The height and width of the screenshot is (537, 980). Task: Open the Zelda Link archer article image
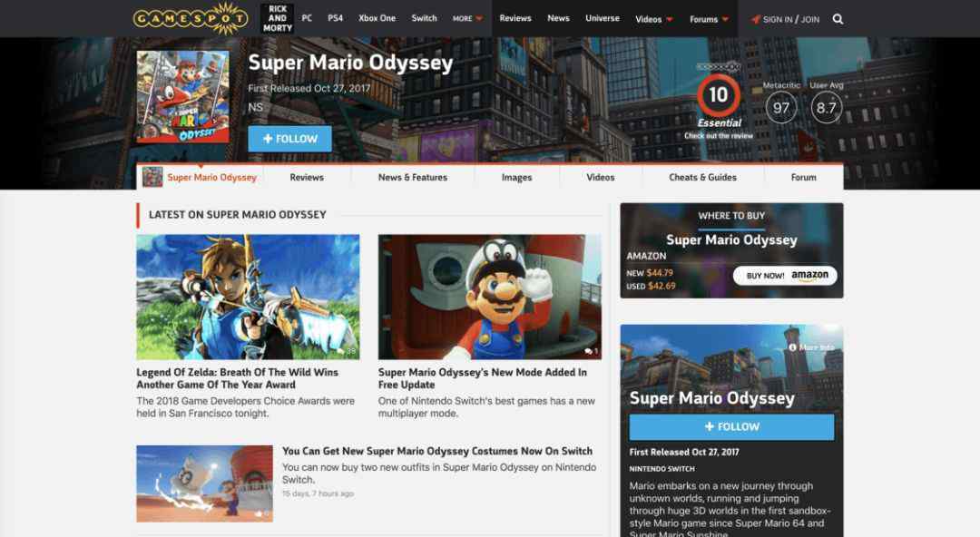coord(248,297)
